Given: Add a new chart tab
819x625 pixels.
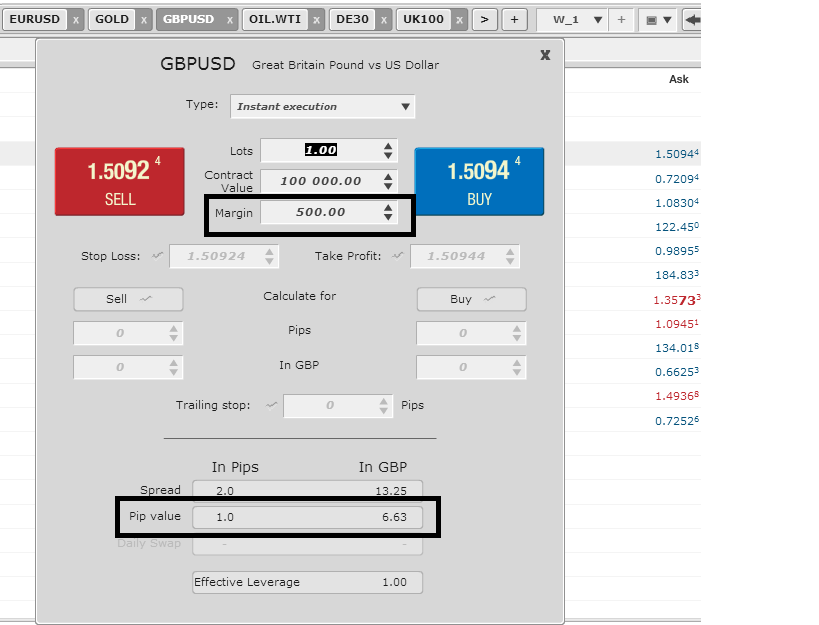Looking at the screenshot, I should pyautogui.click(x=514, y=20).
